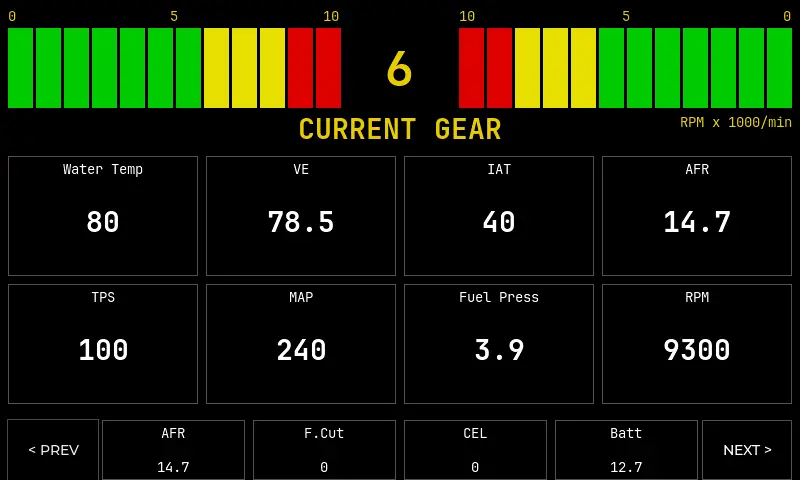Click the middle yellow segment of left RPM bar
Viewport: 800px width, 480px height.
[244, 68]
